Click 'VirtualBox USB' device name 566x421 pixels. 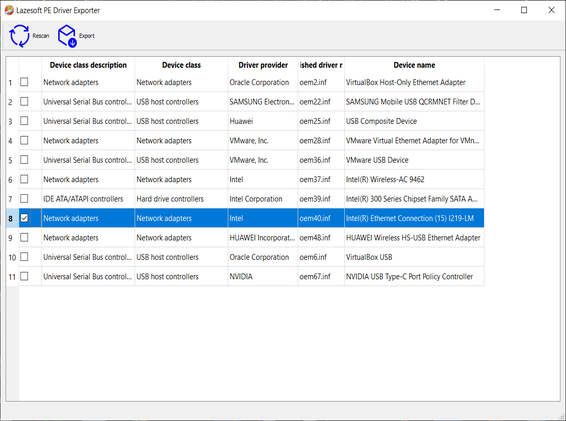coord(414,257)
